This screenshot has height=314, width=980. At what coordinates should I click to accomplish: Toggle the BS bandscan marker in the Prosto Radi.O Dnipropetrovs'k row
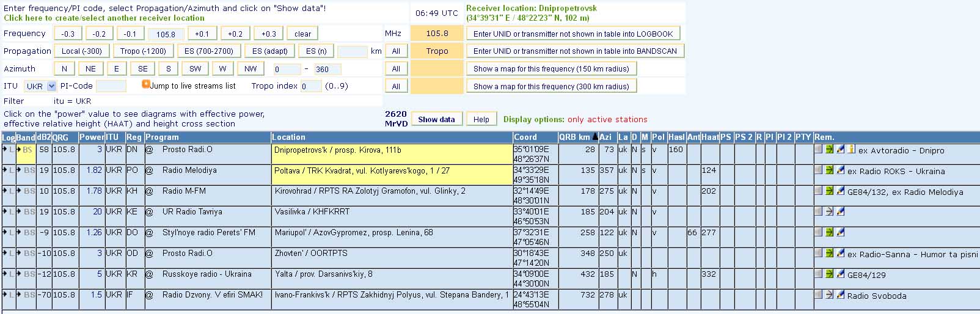(x=27, y=150)
